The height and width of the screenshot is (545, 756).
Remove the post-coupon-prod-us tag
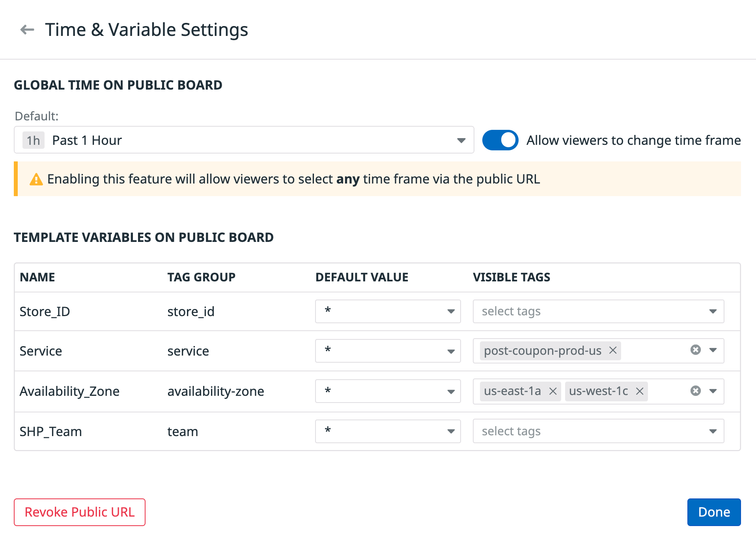coord(612,350)
